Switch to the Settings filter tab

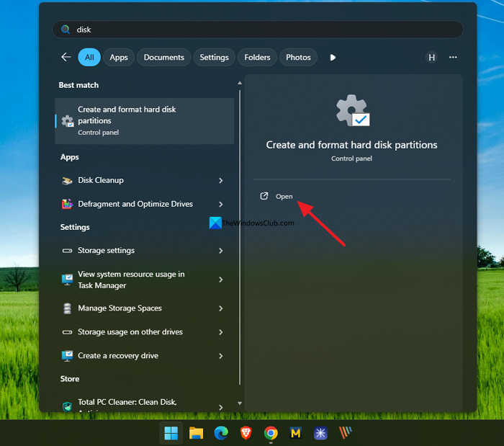tap(214, 57)
